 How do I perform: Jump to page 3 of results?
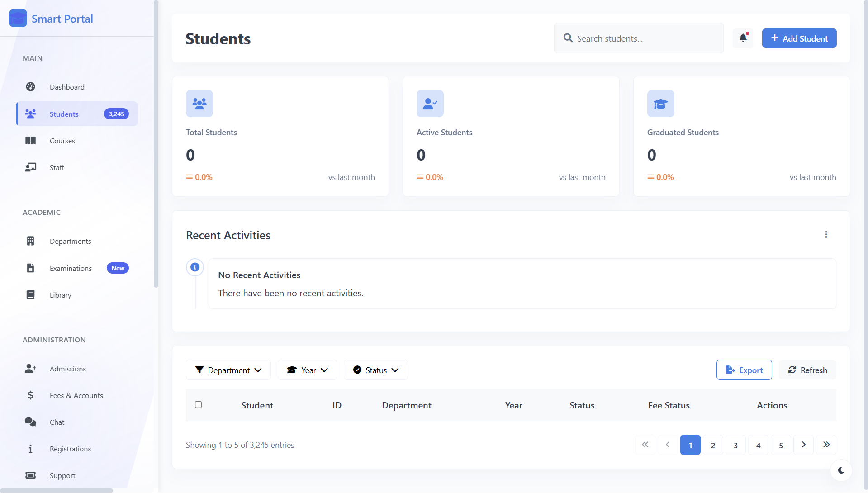point(735,445)
